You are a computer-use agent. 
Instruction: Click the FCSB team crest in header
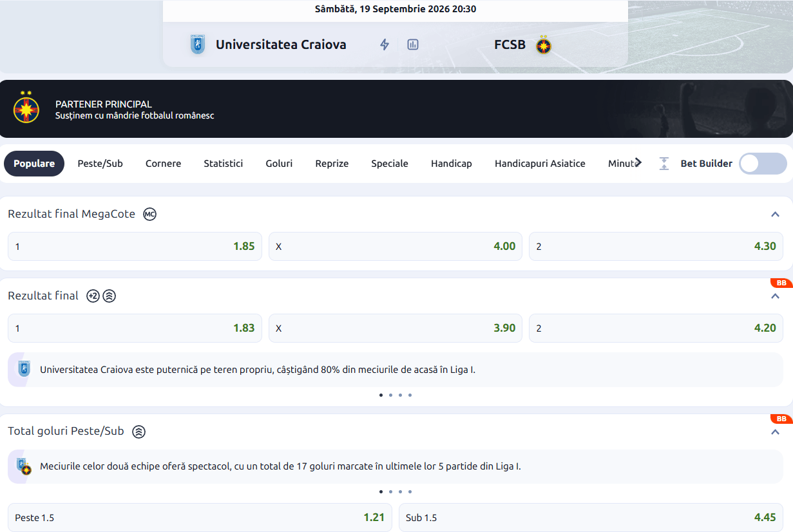(x=544, y=45)
